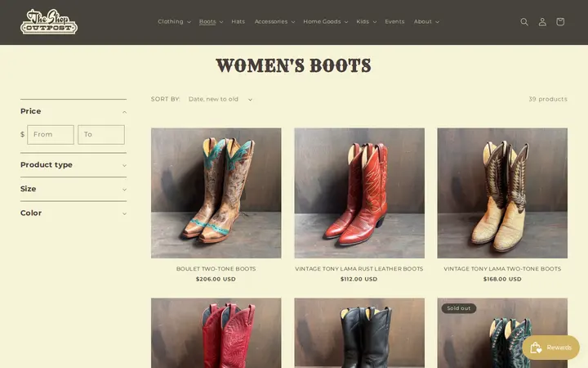Expand the Clothing menu
Image resolution: width=588 pixels, height=368 pixels.
(x=175, y=22)
